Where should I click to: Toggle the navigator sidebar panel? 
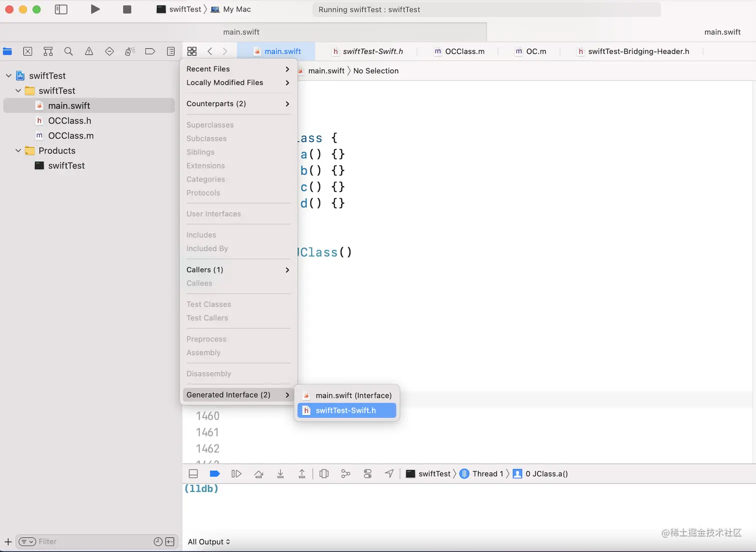pyautogui.click(x=61, y=9)
